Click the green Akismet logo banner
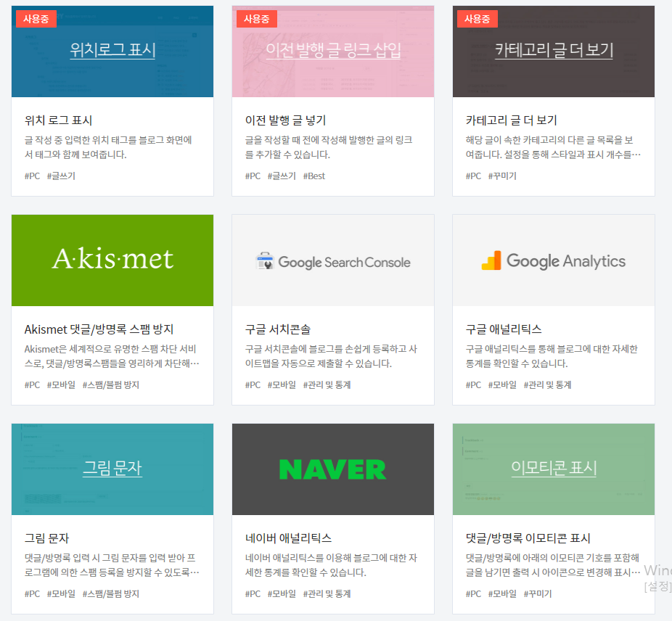This screenshot has width=672, height=621. [112, 260]
